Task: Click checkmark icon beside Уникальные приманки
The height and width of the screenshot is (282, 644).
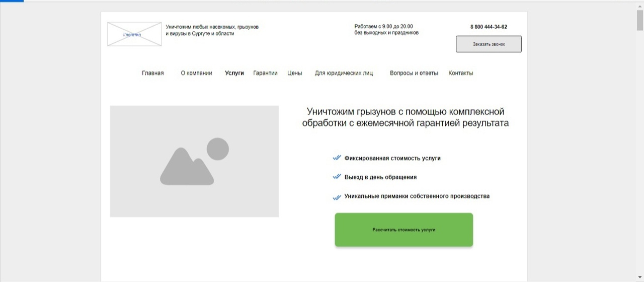Action: click(x=337, y=197)
